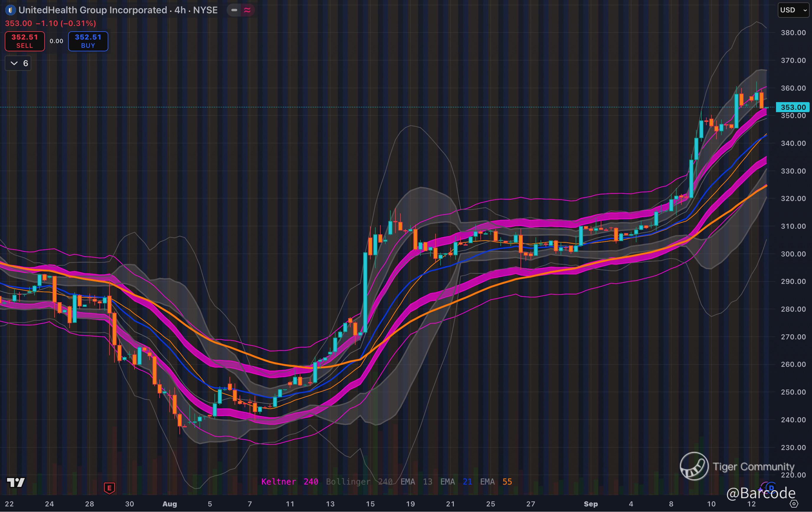This screenshot has height=512, width=812.
Task: Click the red earnings E marker
Action: (109, 488)
